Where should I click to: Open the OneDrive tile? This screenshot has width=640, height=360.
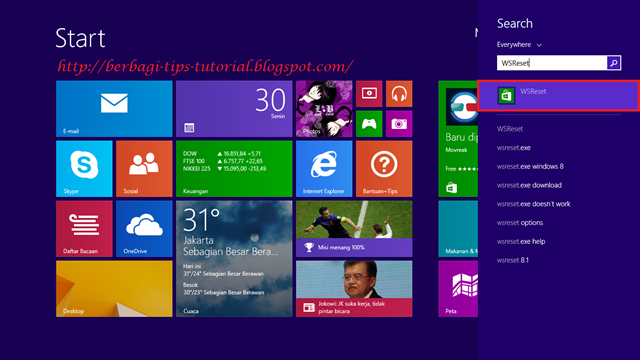pyautogui.click(x=144, y=229)
